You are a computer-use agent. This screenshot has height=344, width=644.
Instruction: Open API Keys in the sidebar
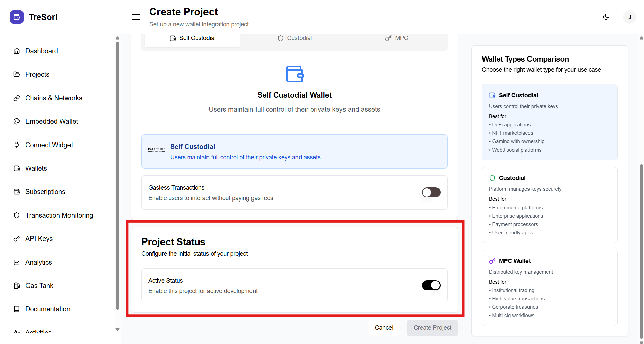pos(39,239)
